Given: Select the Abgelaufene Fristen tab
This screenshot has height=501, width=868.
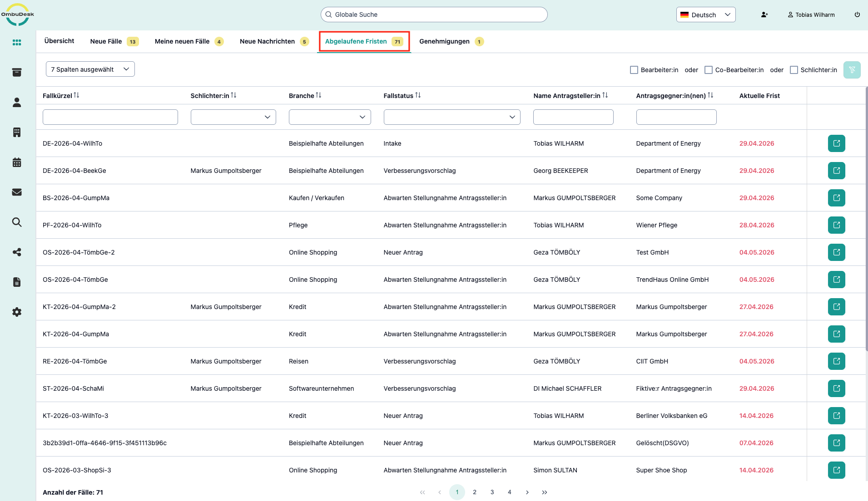Looking at the screenshot, I should click(364, 41).
